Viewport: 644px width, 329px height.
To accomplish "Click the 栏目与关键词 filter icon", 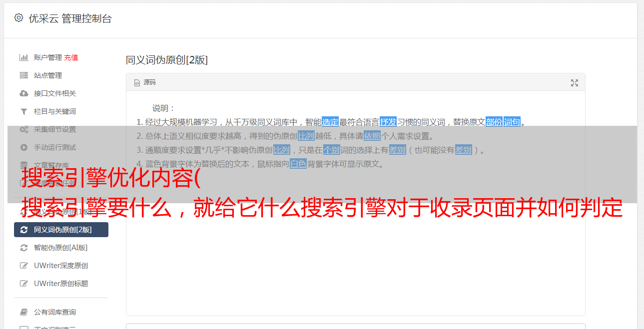I will coord(23,111).
